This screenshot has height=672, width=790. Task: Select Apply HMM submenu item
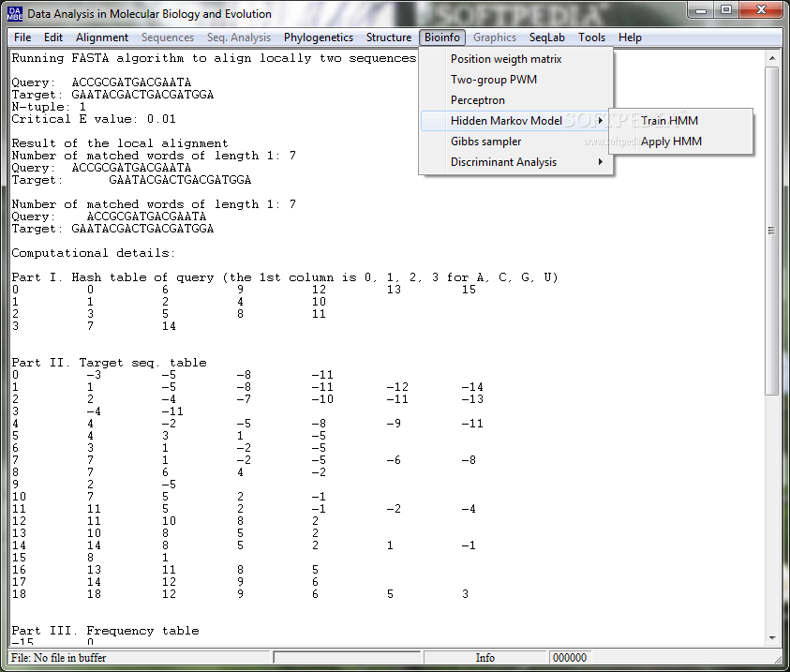pos(680,142)
